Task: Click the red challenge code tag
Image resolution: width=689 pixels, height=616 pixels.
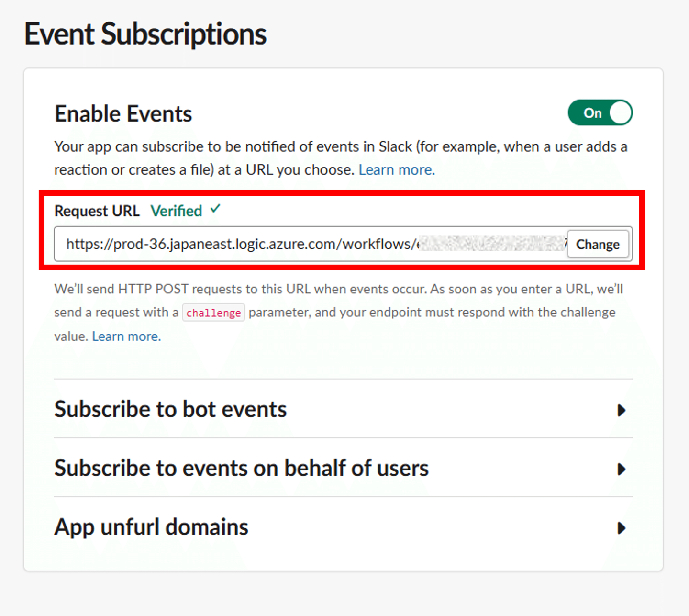Action: (x=213, y=313)
